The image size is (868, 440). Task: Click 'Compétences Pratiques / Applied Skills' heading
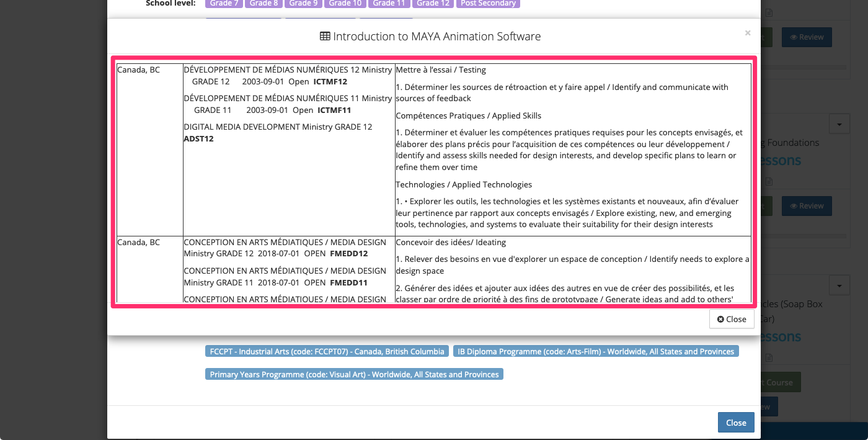[x=468, y=115]
